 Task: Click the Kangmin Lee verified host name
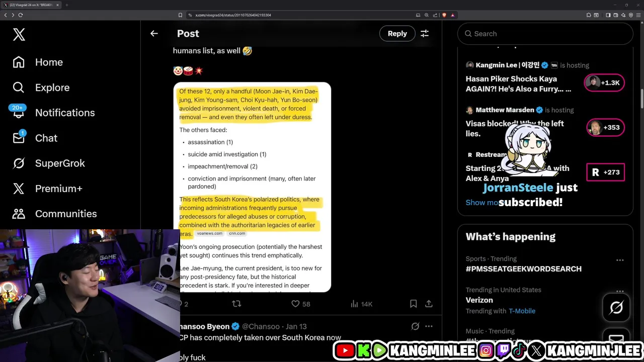(x=508, y=65)
